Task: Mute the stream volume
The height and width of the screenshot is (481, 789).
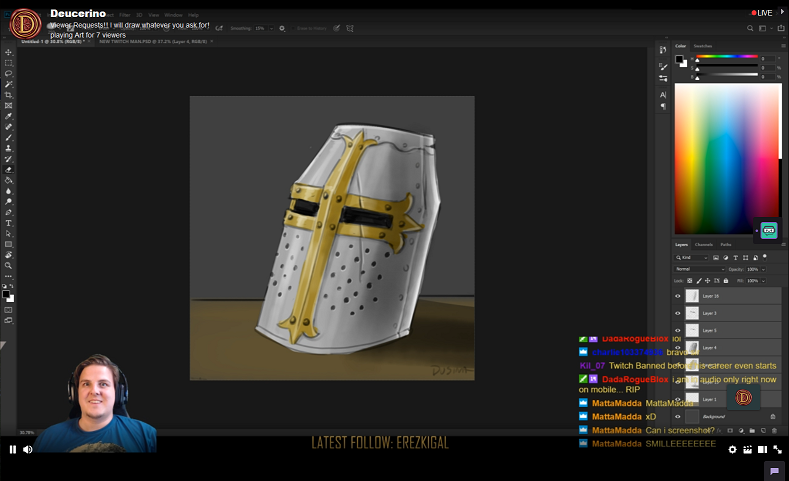Action: coord(28,449)
